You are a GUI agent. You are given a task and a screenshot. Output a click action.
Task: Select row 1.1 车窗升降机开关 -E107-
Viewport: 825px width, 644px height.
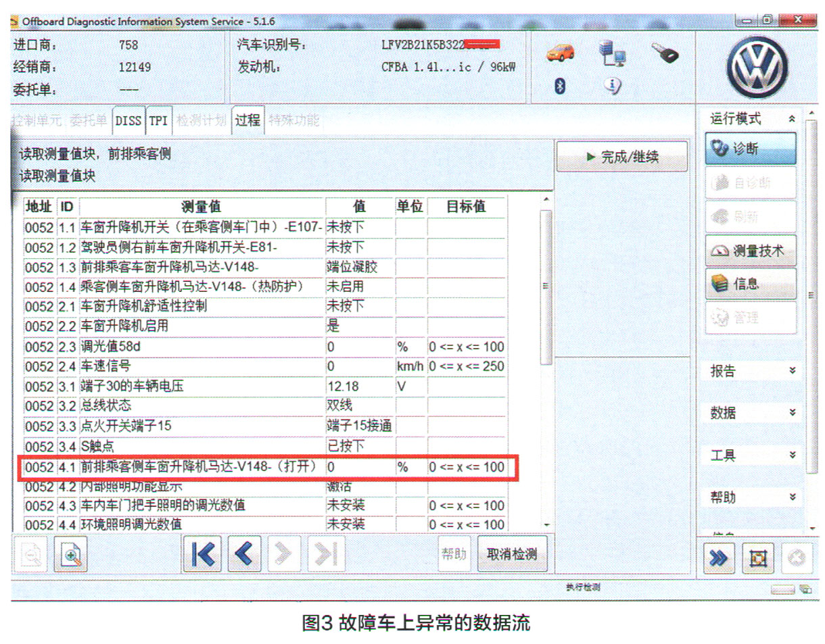264,226
